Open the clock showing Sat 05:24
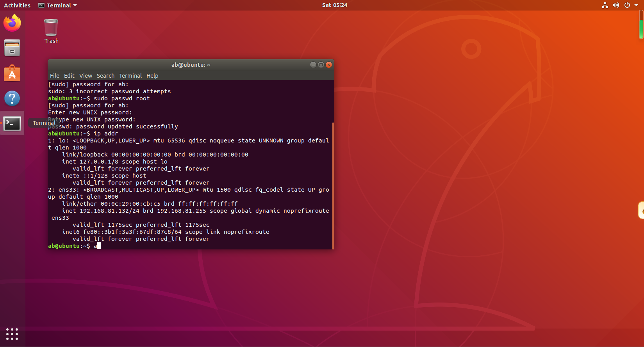644x347 pixels. (x=335, y=5)
